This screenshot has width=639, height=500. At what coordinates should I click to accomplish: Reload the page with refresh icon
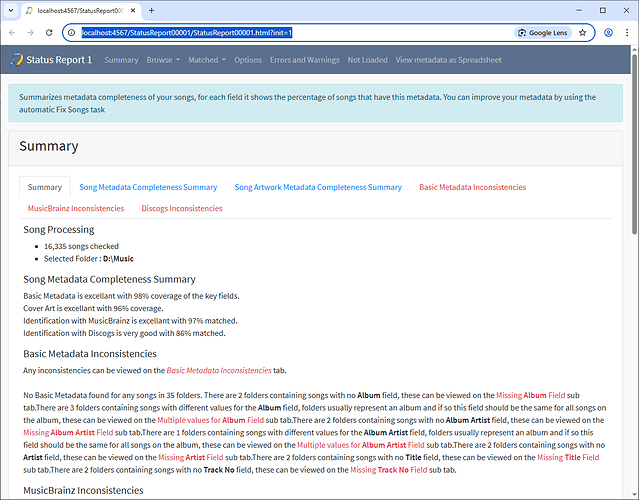point(49,33)
